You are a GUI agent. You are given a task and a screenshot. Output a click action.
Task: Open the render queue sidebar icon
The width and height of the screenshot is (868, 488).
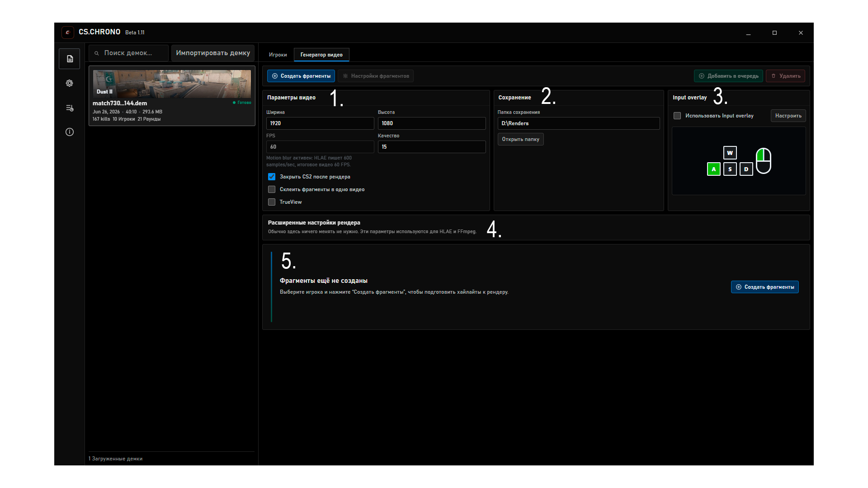[x=69, y=108]
